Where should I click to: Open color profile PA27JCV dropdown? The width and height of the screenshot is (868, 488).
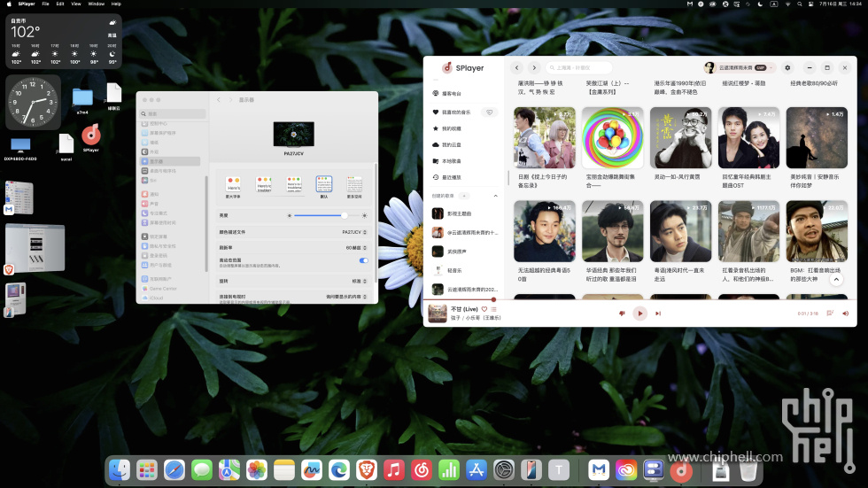pos(353,232)
